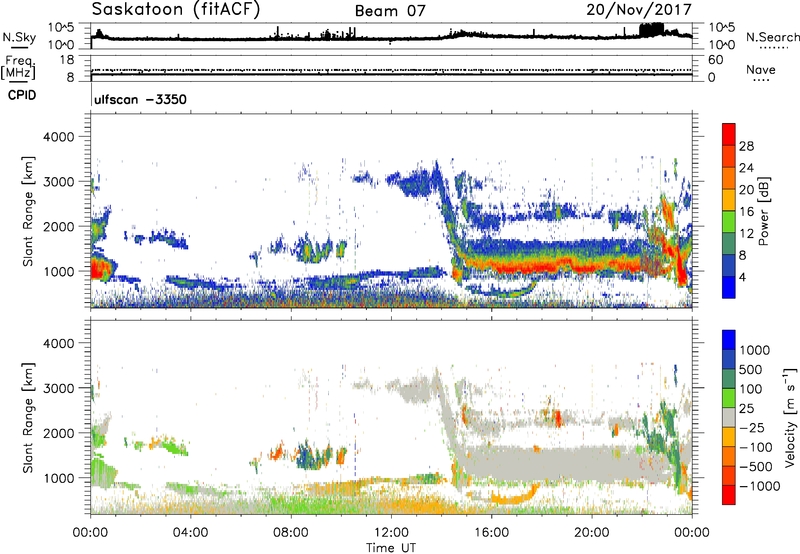Click the "10^5" tick beside N.Search
800x554 pixels.
pos(721,28)
